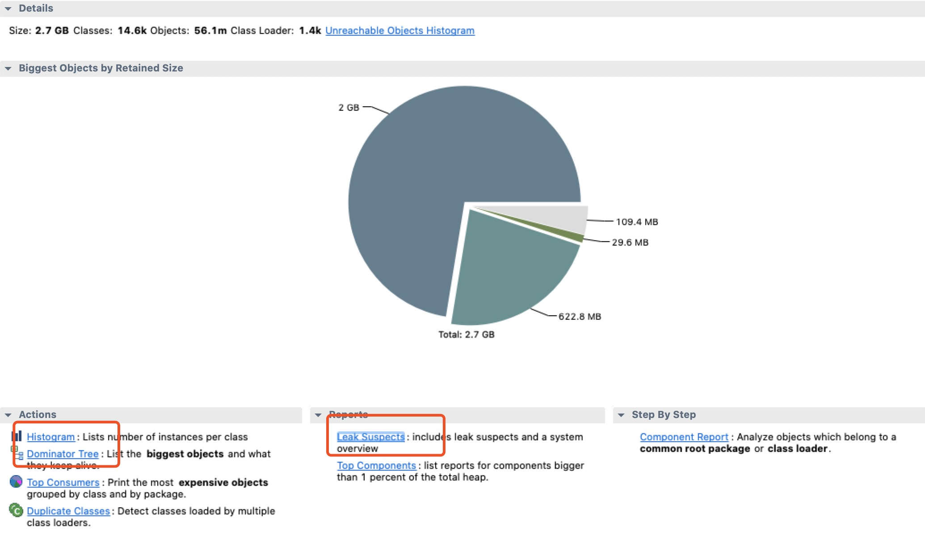Screen dimensions: 925x560
Task: Collapse the Actions section
Action: pos(8,415)
